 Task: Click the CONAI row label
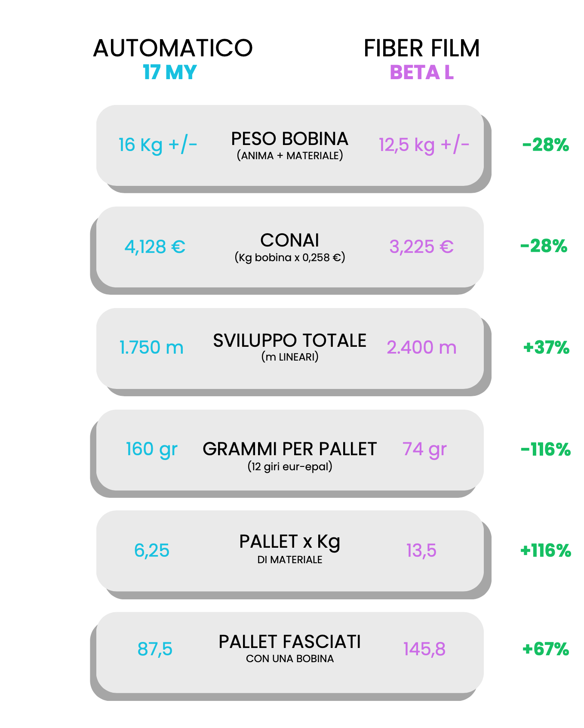pyautogui.click(x=290, y=240)
